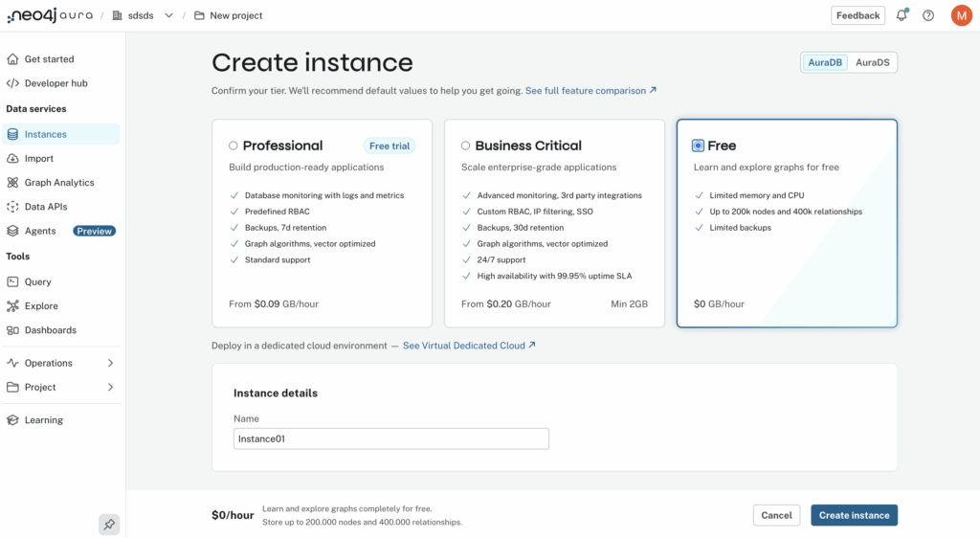This screenshot has height=538, width=980.
Task: Select the Professional tier radio button
Action: (234, 146)
